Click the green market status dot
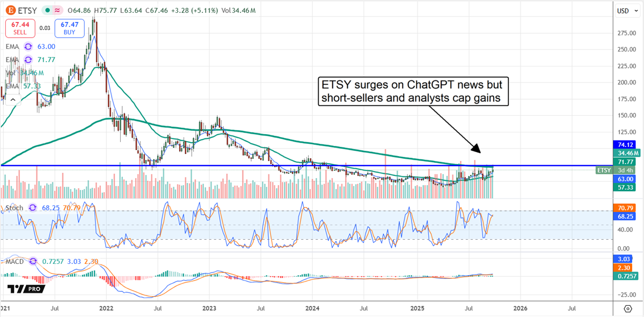Image resolution: width=644 pixels, height=317 pixels. [47, 10]
